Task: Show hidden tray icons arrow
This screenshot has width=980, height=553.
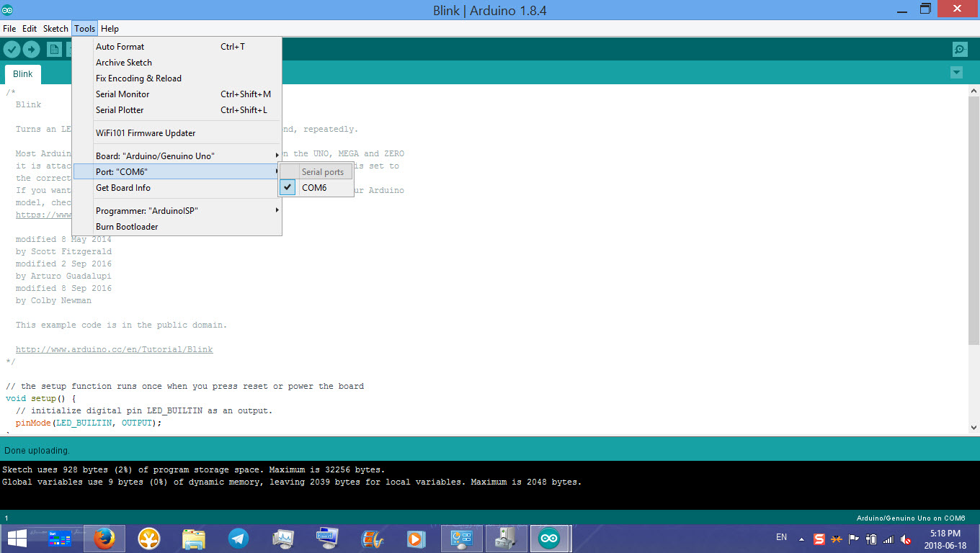Action: point(801,539)
